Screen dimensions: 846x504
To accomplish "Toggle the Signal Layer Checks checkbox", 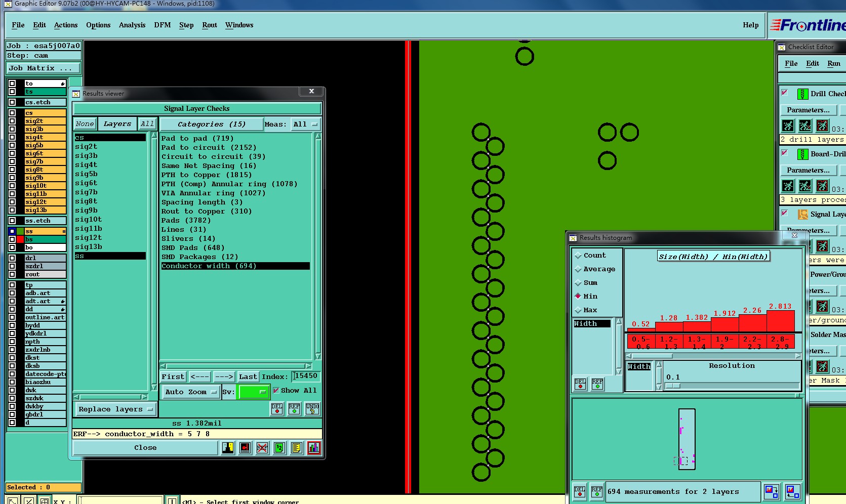I will [785, 213].
